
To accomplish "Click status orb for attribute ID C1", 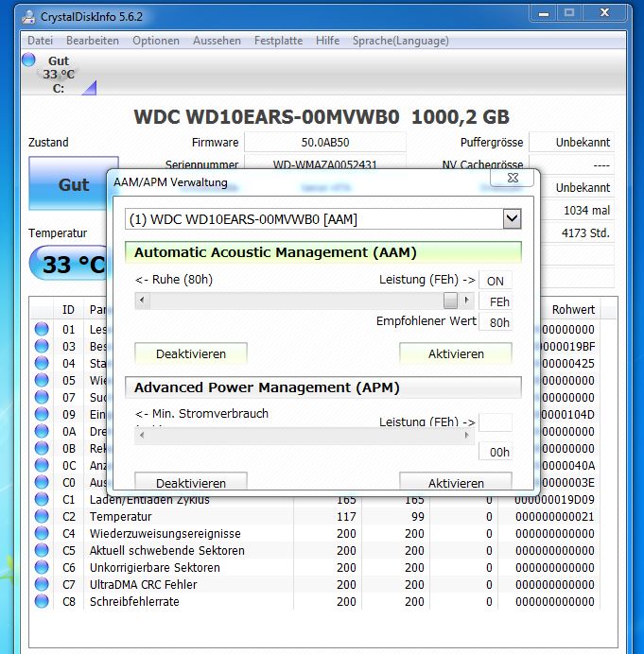I will (42, 499).
